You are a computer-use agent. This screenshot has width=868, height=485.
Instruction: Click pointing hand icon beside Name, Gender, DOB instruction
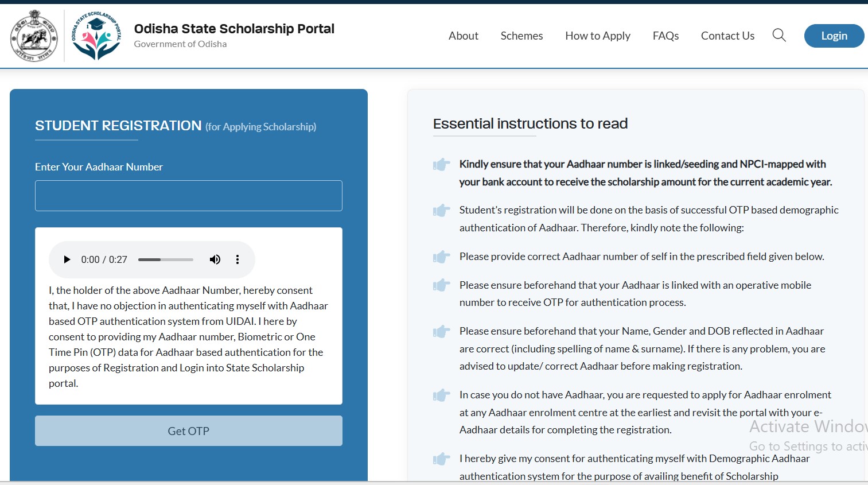click(441, 331)
